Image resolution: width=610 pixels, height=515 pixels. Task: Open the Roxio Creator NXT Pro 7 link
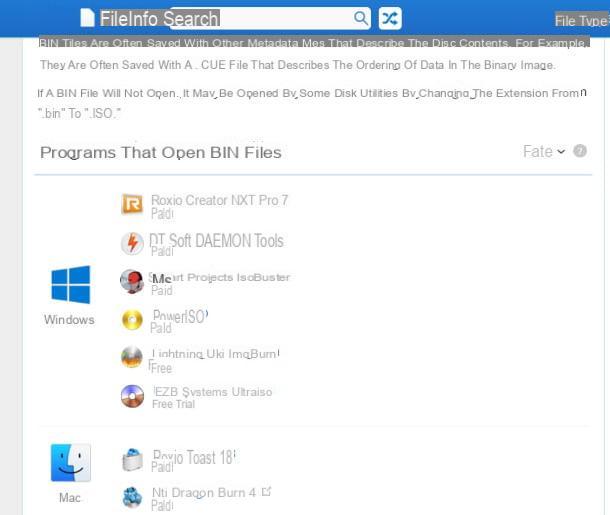219,200
